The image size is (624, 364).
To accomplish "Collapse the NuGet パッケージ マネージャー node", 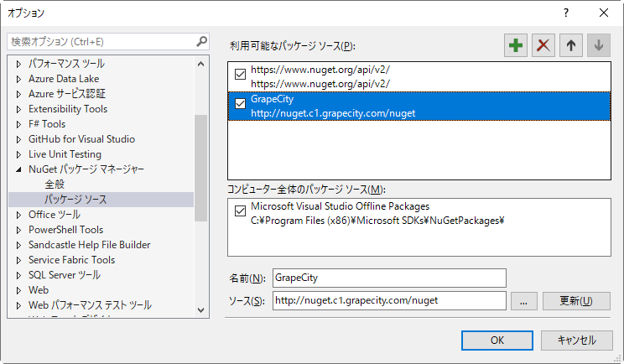I will click(x=19, y=169).
